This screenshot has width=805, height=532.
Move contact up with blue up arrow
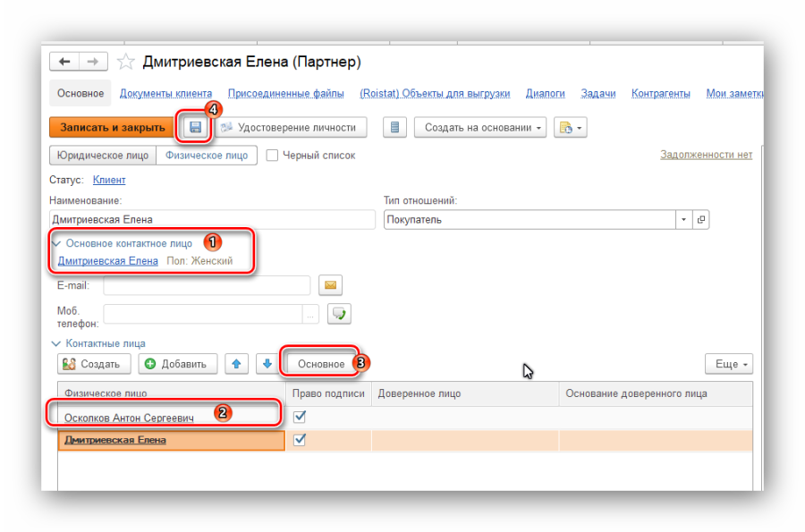236,364
